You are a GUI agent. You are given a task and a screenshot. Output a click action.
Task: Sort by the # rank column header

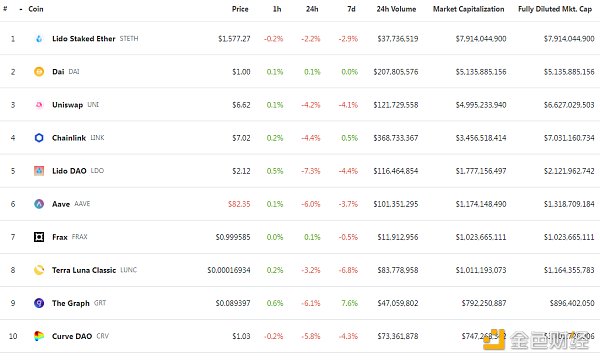pos(5,8)
